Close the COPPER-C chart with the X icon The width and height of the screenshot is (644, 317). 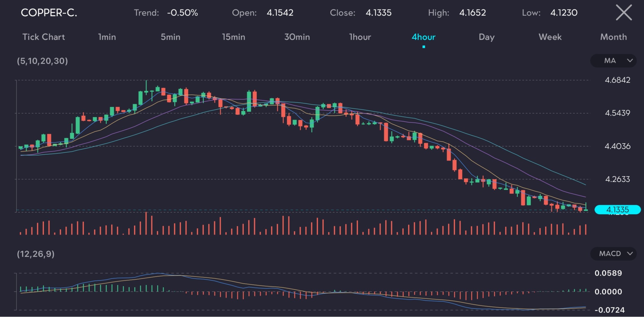[x=624, y=13]
